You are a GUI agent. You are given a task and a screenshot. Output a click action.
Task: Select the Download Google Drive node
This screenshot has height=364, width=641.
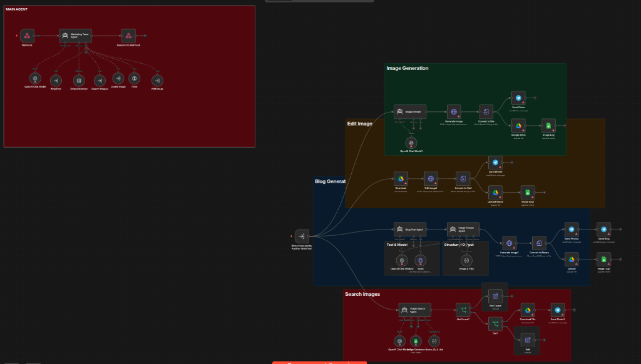[x=401, y=178]
